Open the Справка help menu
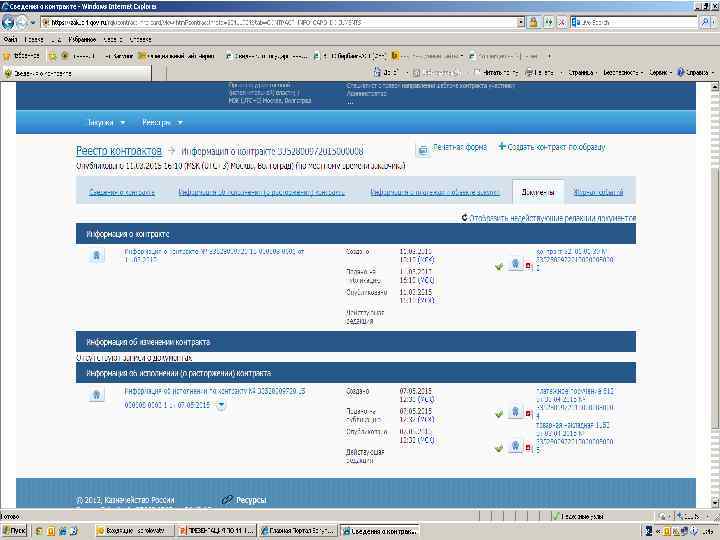This screenshot has width=720, height=540. point(696,73)
